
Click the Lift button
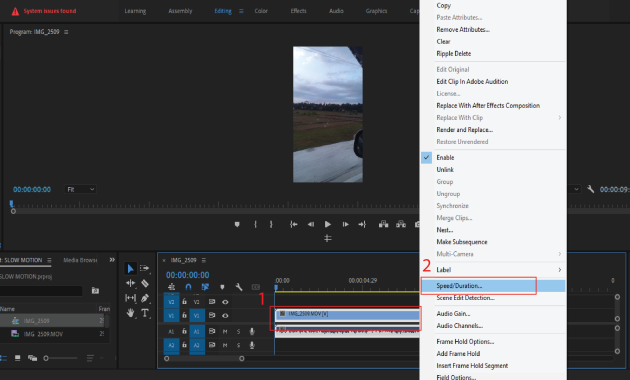383,224
